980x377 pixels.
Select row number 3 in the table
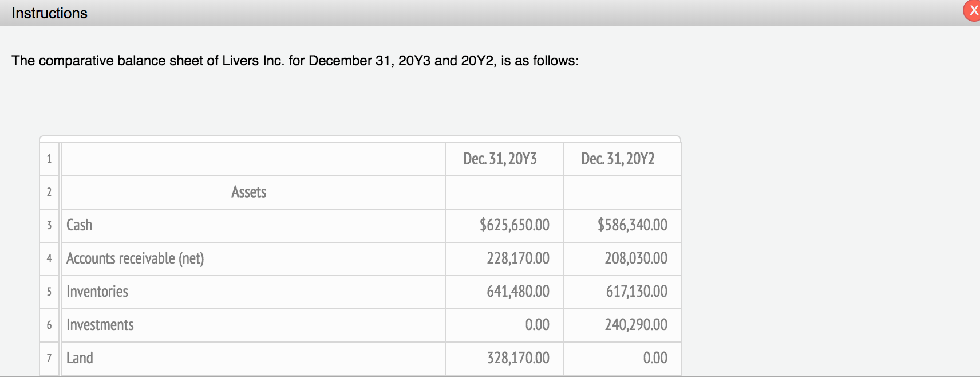point(49,225)
